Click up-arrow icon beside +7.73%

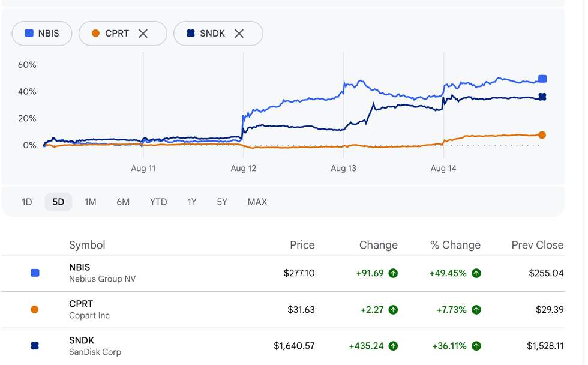point(476,310)
